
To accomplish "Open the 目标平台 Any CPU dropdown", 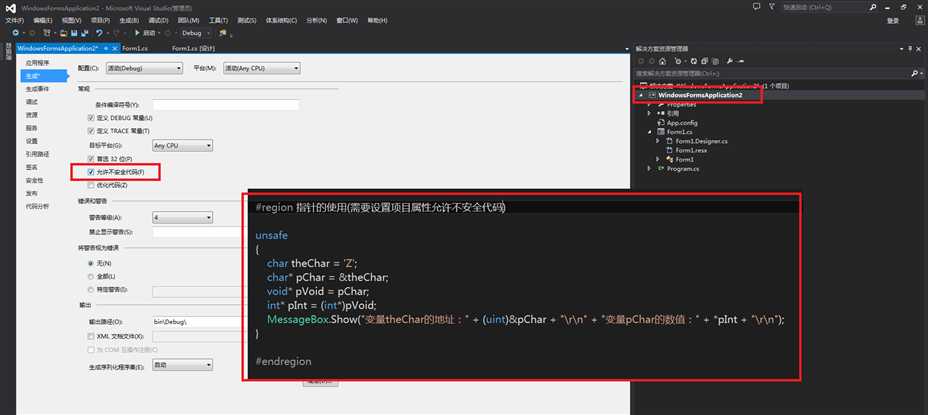I will click(183, 146).
